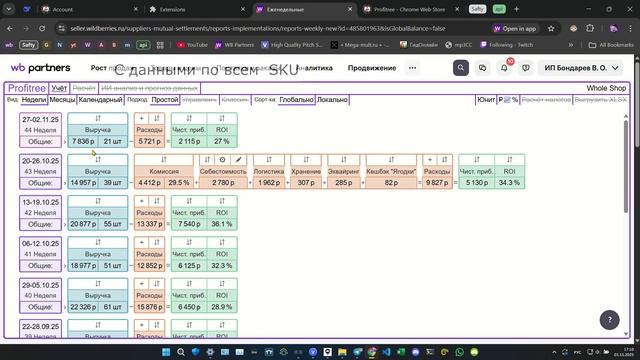Switch to the Account browser tab
The height and width of the screenshot is (360, 640).
[90, 9]
